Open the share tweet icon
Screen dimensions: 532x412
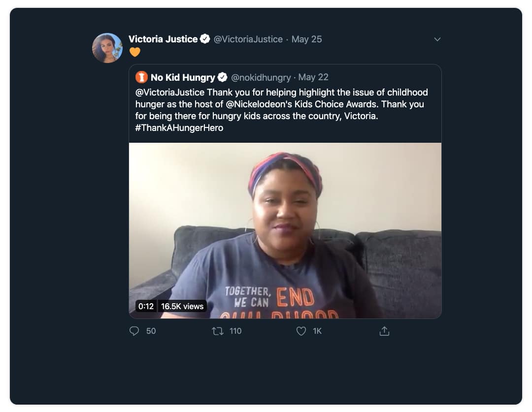click(x=384, y=331)
